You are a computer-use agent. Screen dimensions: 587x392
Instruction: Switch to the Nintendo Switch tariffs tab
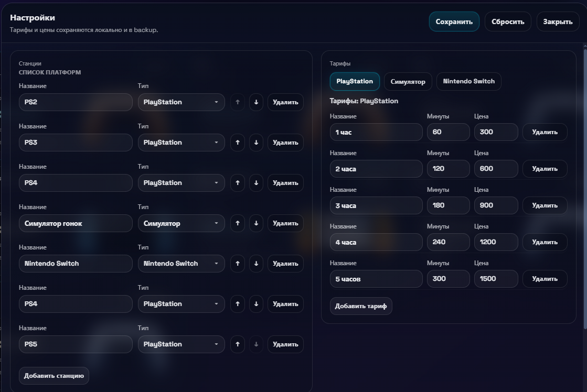click(x=468, y=82)
